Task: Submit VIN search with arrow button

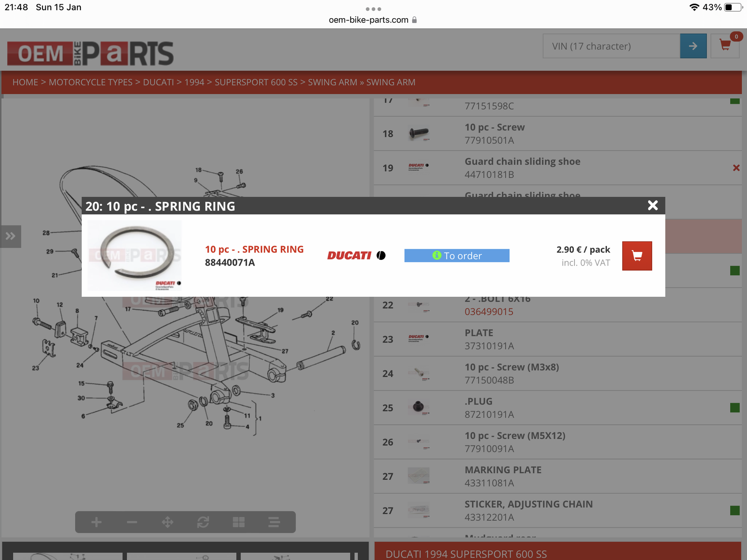Action: [x=693, y=46]
